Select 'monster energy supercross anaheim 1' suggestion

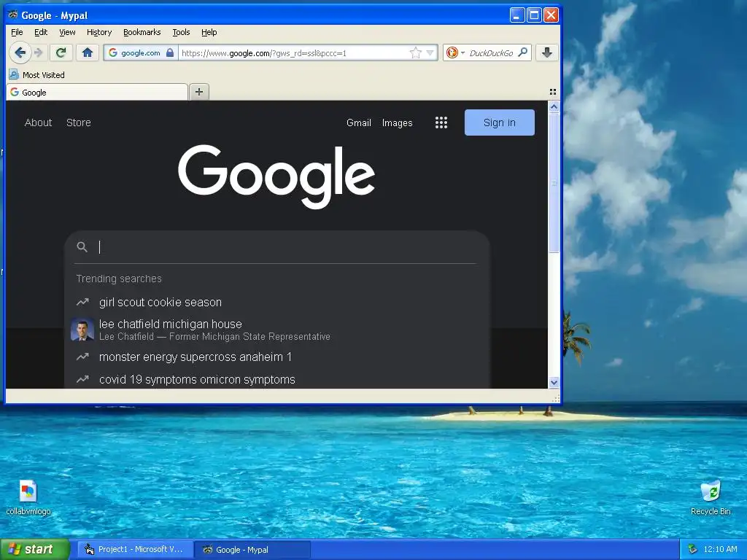(196, 357)
